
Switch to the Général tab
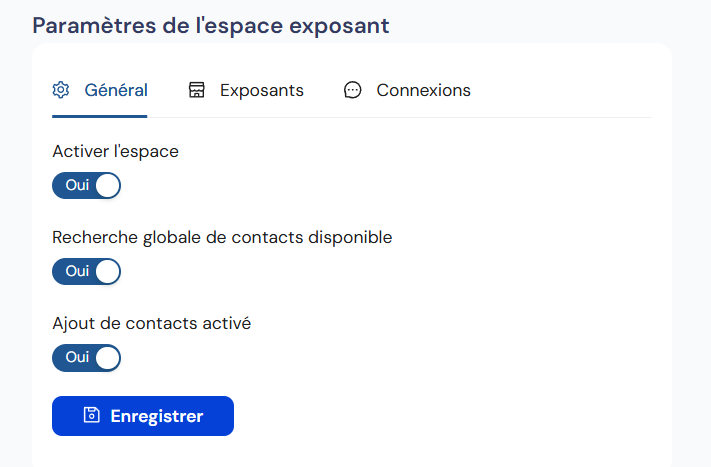(115, 90)
